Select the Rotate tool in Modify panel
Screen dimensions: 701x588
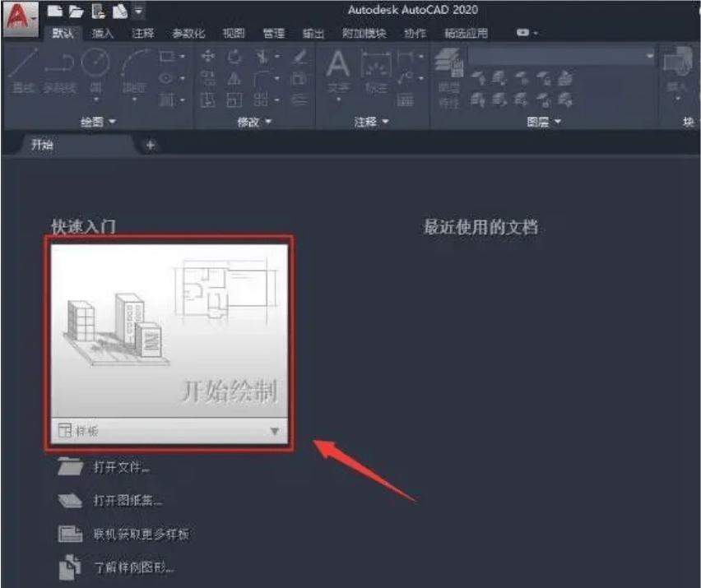tap(234, 56)
